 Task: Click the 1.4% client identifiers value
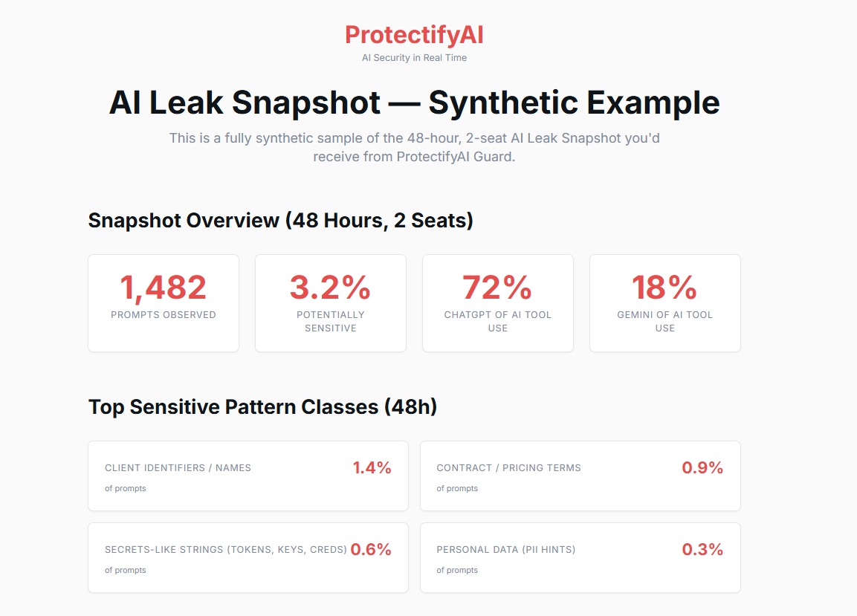(x=372, y=467)
